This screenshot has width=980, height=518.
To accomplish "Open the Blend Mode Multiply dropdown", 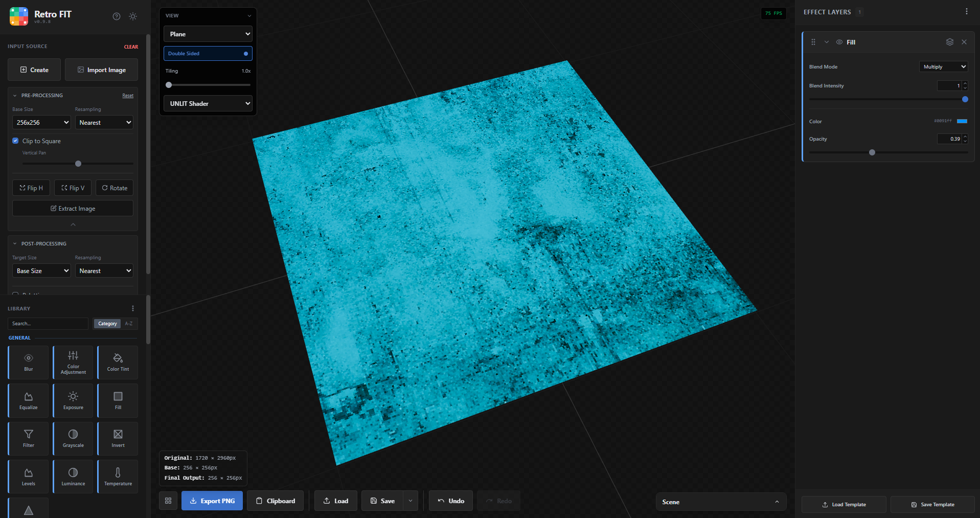I will (x=944, y=66).
